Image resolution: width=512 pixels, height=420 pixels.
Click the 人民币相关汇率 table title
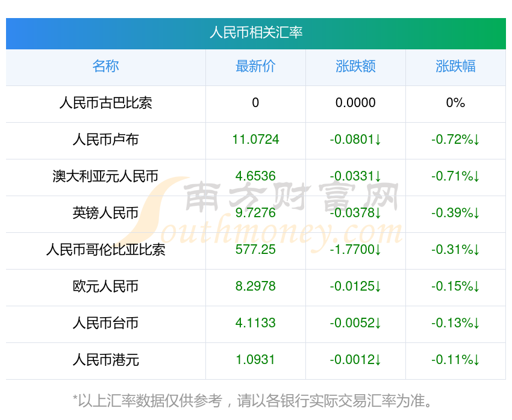pyautogui.click(x=255, y=32)
